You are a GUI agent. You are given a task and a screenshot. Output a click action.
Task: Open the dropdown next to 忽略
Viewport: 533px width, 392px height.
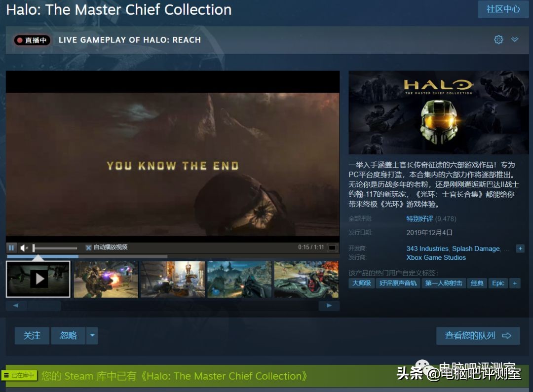click(92, 336)
